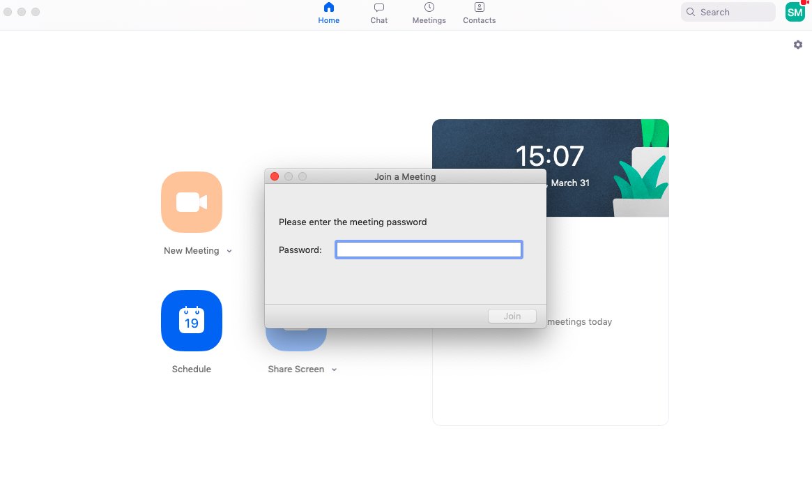Click the Join button in dialog
The image size is (812, 504).
click(512, 316)
